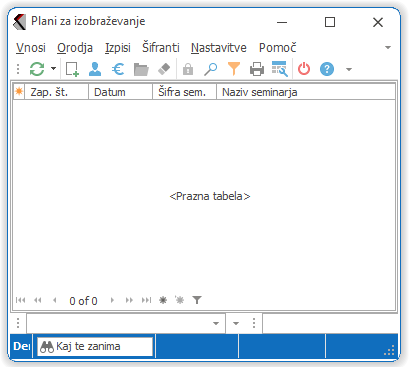412x367 pixels.
Task: Click the navigator bookmark asterisk icon
Action: pyautogui.click(x=163, y=300)
